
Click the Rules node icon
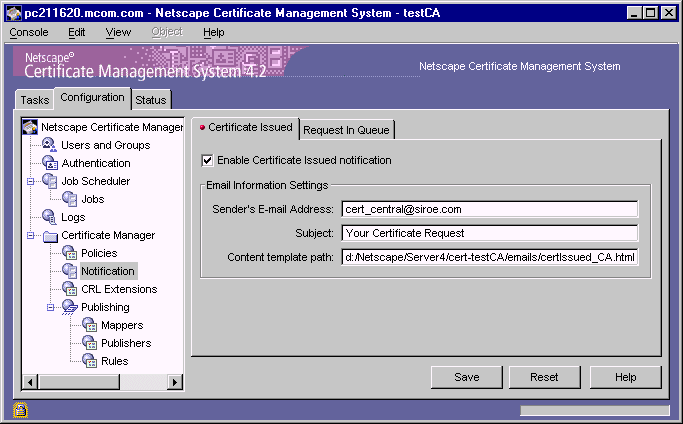point(90,361)
